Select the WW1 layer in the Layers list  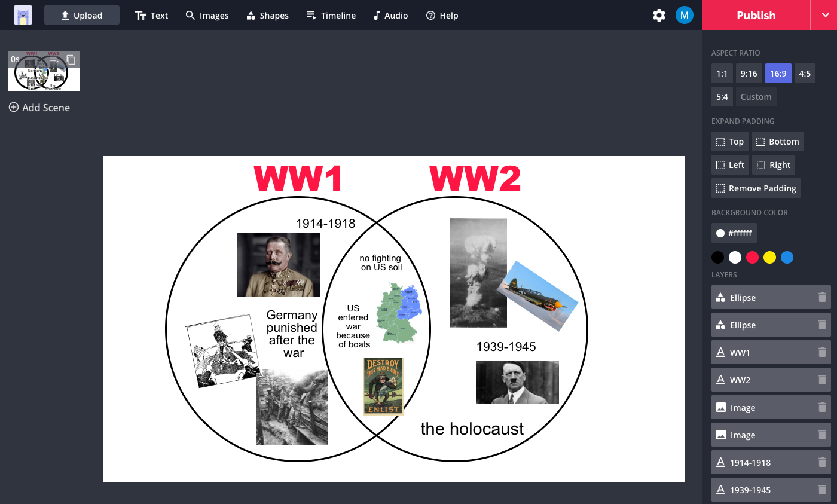771,353
